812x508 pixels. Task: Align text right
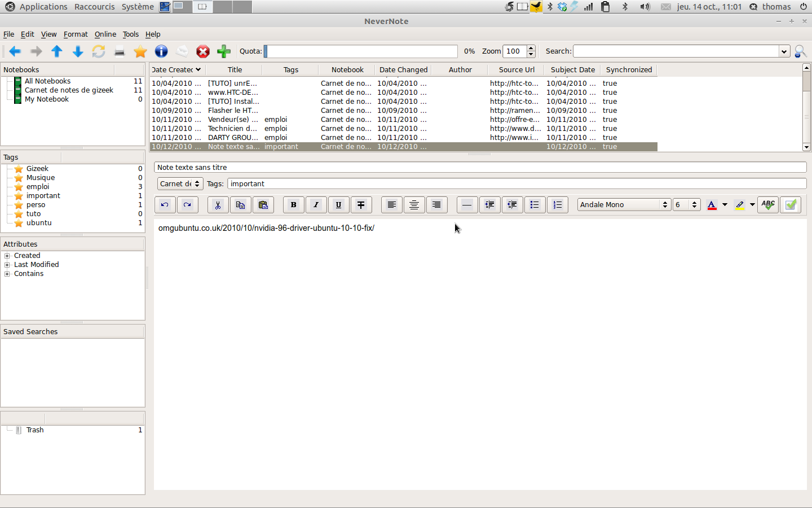pos(436,205)
